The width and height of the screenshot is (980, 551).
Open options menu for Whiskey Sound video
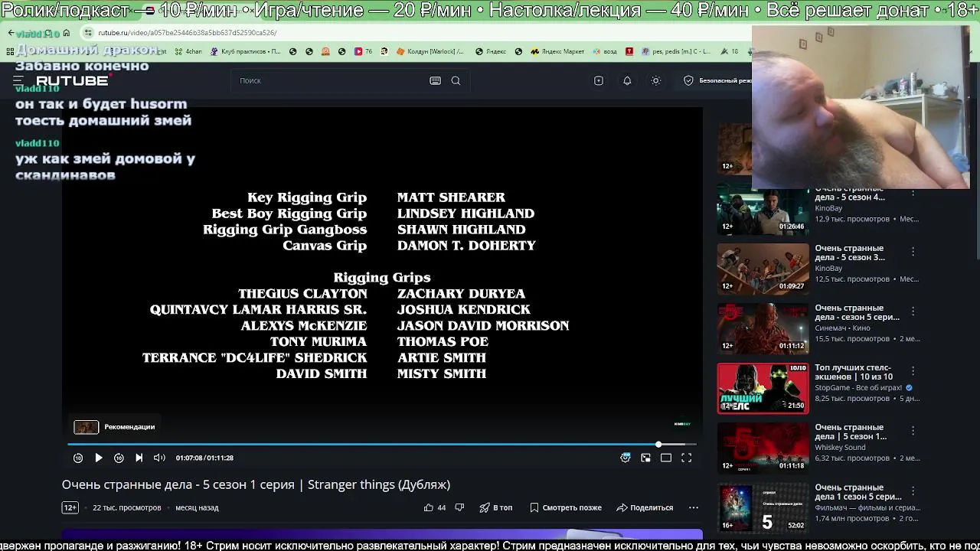(913, 431)
